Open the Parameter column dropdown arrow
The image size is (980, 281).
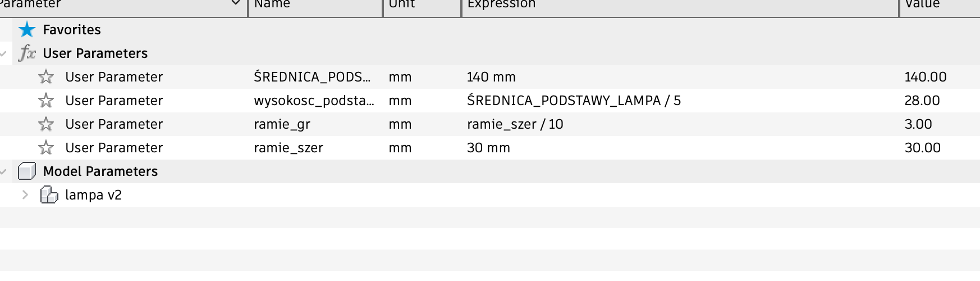click(236, 4)
